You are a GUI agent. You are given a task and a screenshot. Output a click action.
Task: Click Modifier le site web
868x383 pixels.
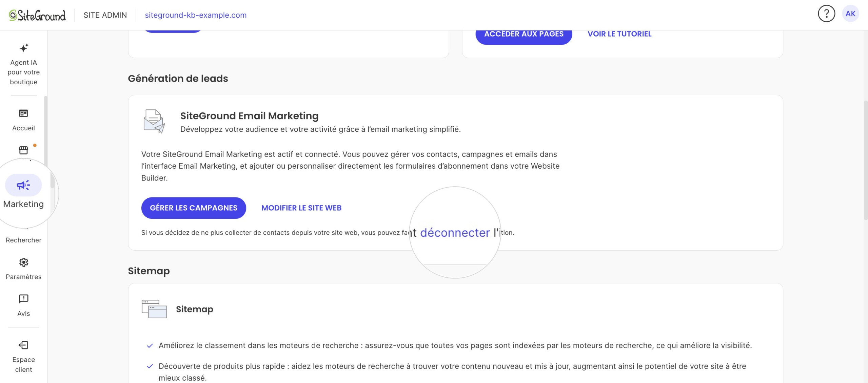tap(301, 208)
